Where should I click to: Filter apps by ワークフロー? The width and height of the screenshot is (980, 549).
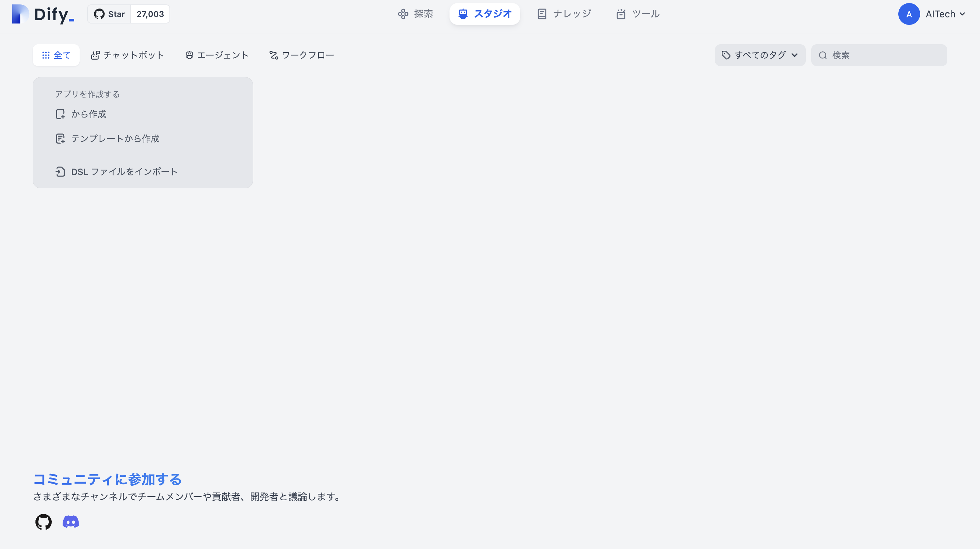pyautogui.click(x=301, y=55)
